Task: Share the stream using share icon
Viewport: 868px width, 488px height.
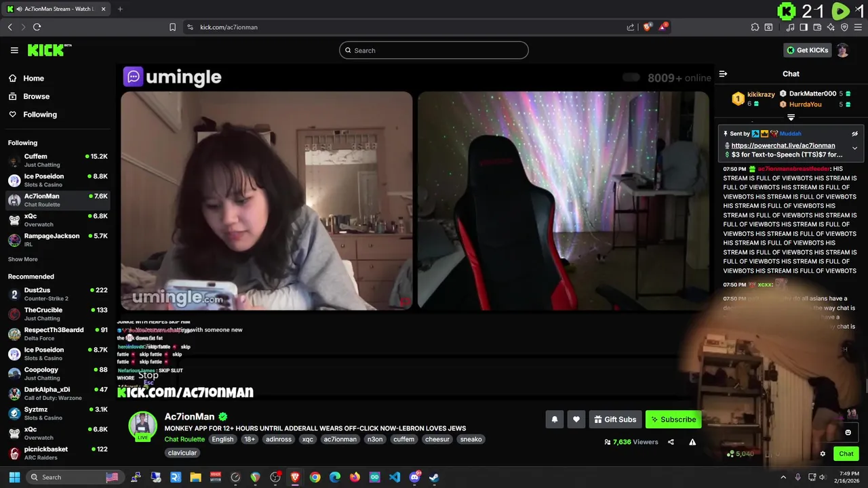Action: (x=671, y=442)
